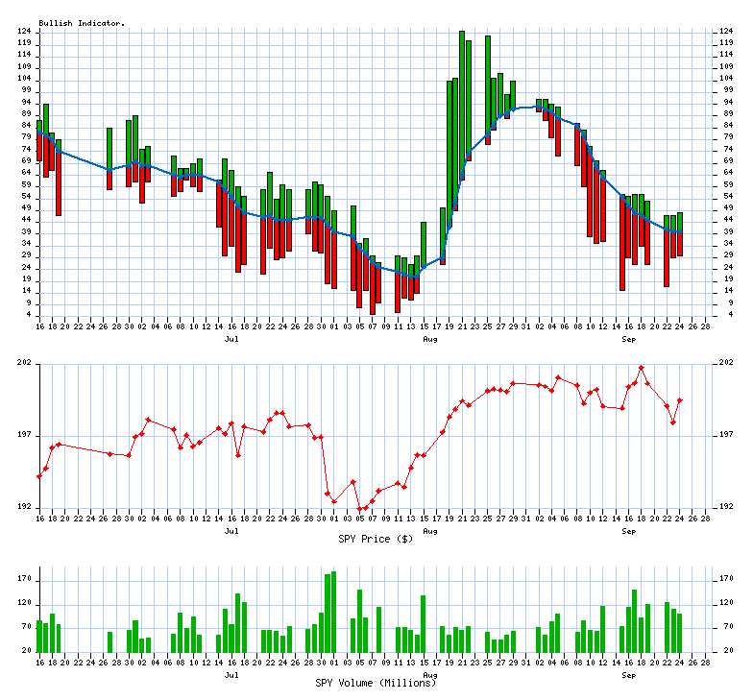The image size is (753, 700).
Task: Click 'Aug' month label under SPY Price chart
Action: 430,530
